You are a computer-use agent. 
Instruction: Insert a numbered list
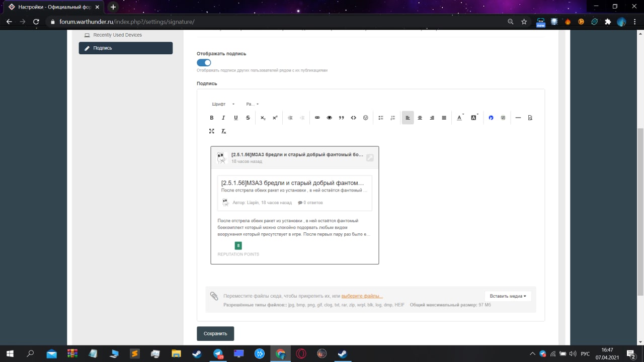(393, 118)
